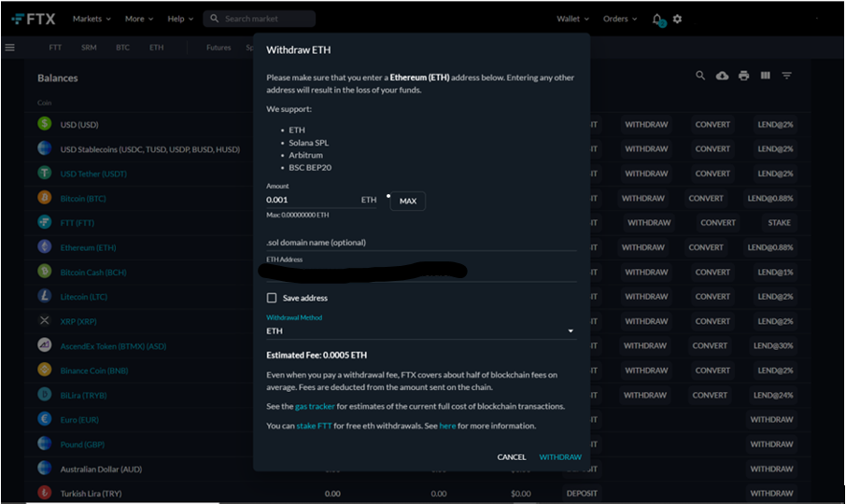Click LEND@24% in the BiLira row
The image size is (846, 504).
coord(773,395)
